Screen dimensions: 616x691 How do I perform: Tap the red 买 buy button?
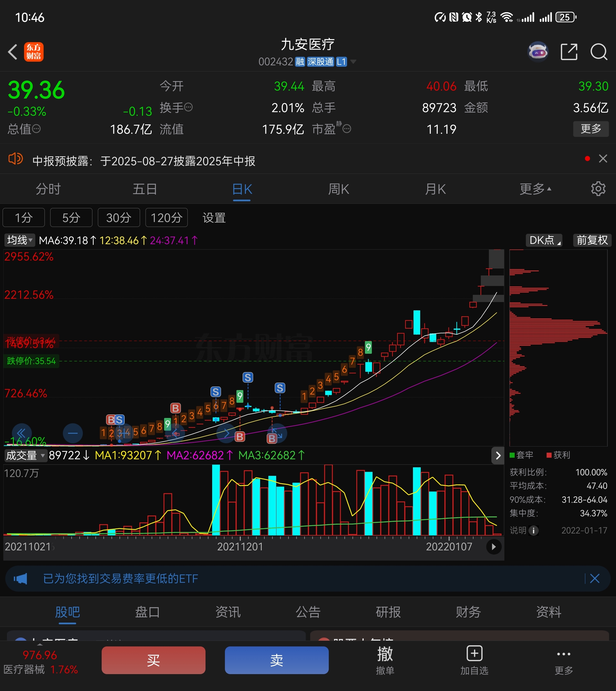click(153, 660)
